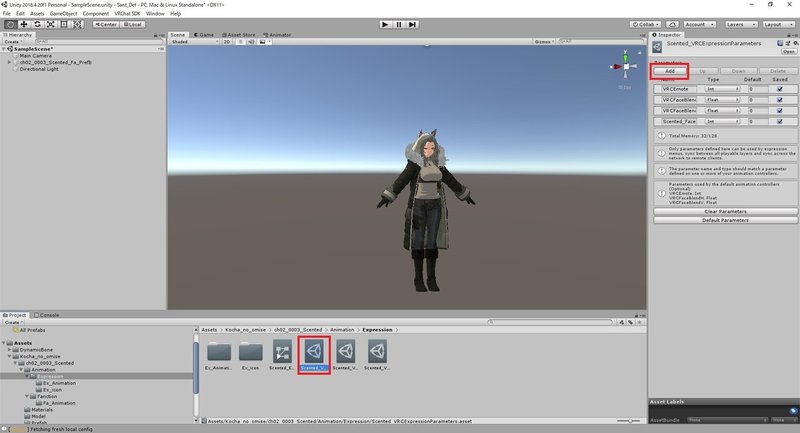Screen dimensions: 800x433
Task: Collapse the Fanction folder
Action: [27, 396]
